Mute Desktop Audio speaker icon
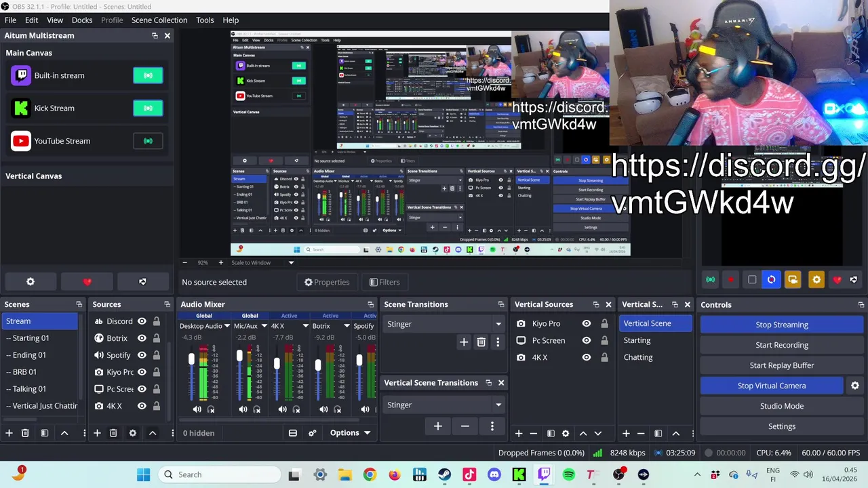 click(197, 409)
